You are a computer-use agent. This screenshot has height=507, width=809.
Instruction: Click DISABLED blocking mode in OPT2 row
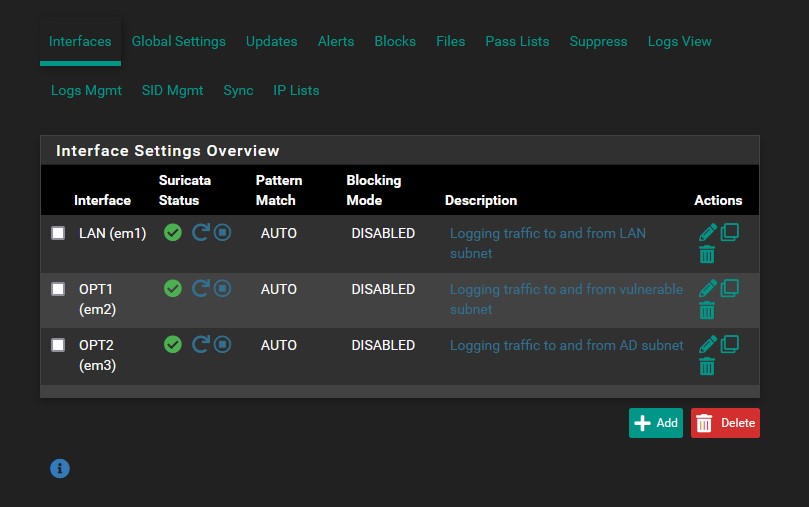(x=383, y=345)
